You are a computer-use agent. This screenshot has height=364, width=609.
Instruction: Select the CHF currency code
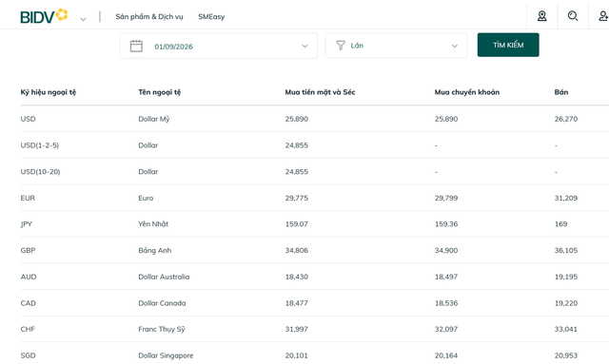pyautogui.click(x=28, y=329)
